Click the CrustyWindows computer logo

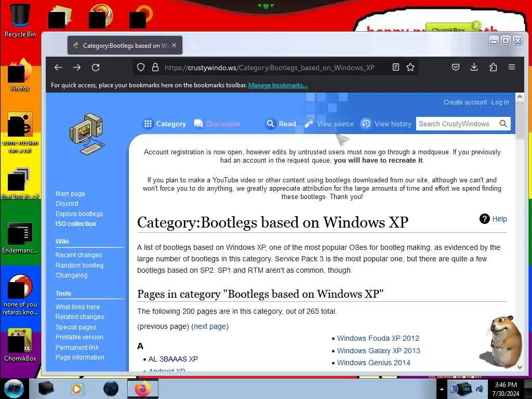[x=87, y=134]
